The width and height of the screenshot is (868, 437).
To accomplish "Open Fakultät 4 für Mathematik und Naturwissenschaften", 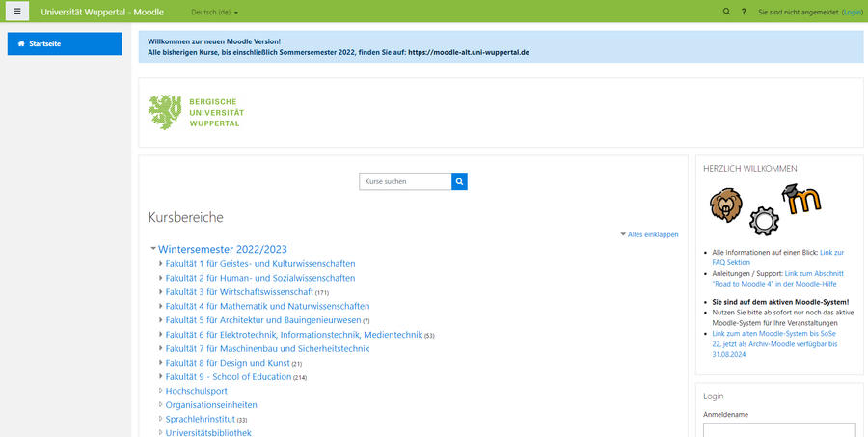I will pyautogui.click(x=267, y=307).
